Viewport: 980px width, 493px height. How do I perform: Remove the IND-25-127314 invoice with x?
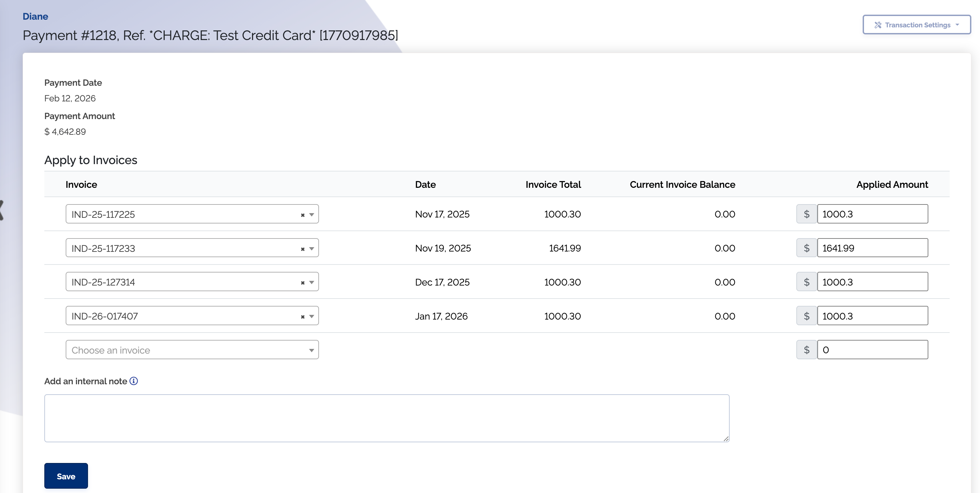[302, 283]
